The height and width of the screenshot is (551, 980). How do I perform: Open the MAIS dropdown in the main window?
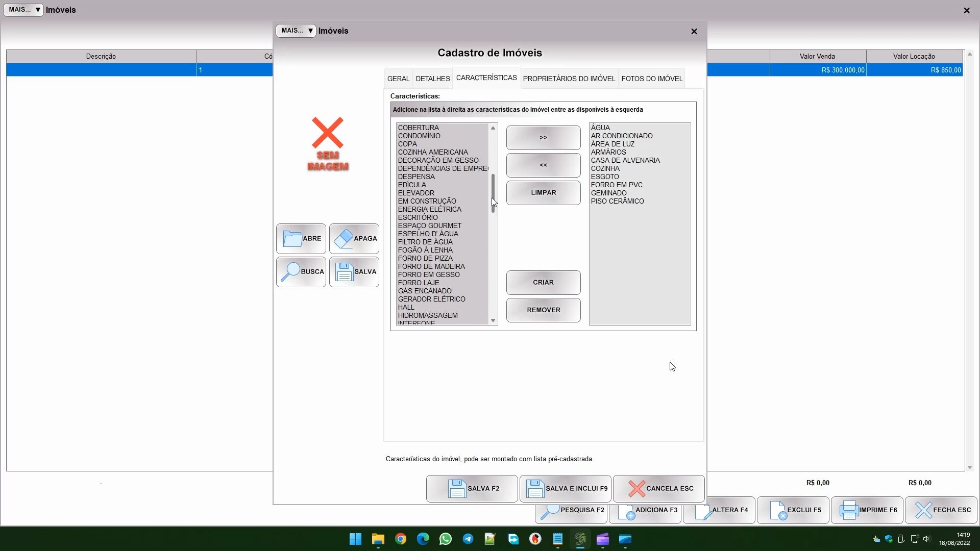pos(23,10)
